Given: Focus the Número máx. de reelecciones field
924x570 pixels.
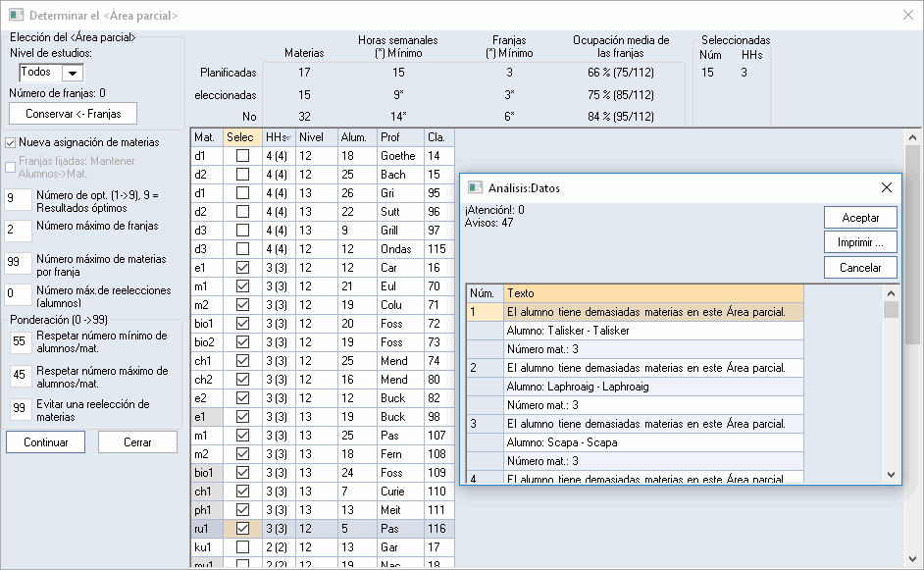Looking at the screenshot, I should pyautogui.click(x=18, y=293).
